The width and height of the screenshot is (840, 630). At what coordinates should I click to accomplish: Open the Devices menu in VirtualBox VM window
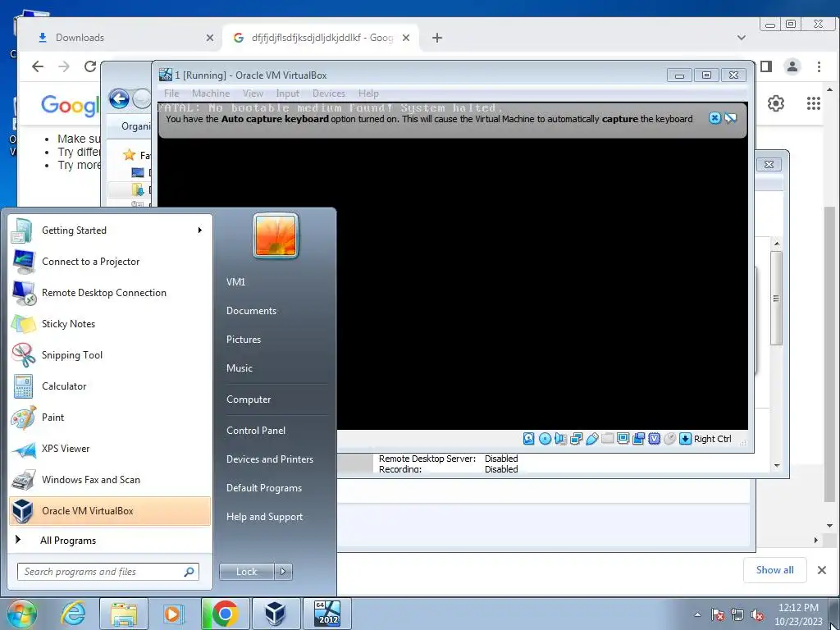(x=329, y=94)
